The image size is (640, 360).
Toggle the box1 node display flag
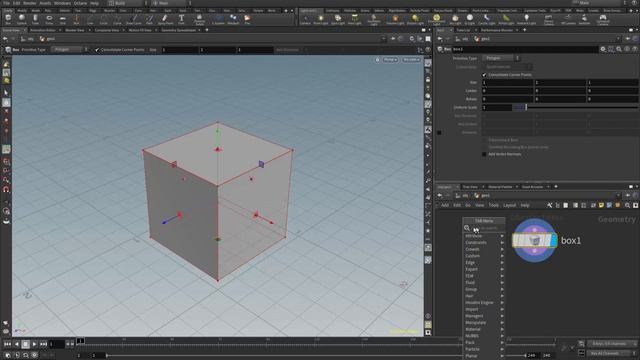click(553, 240)
